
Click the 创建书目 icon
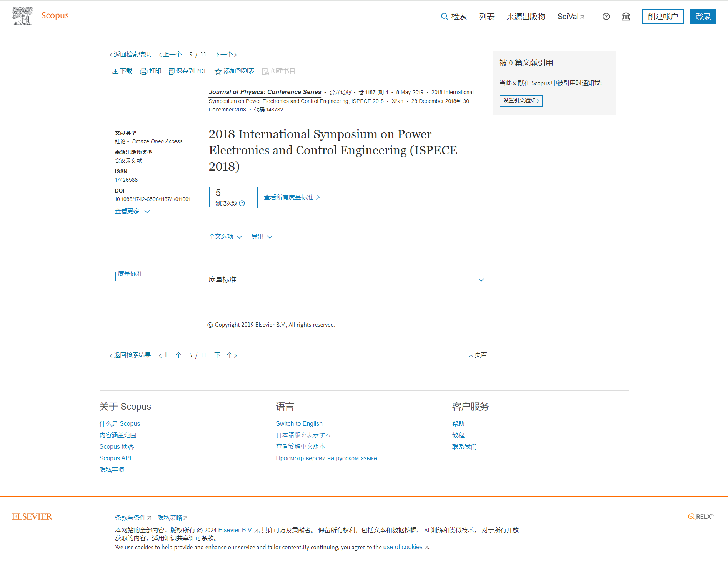tap(265, 71)
